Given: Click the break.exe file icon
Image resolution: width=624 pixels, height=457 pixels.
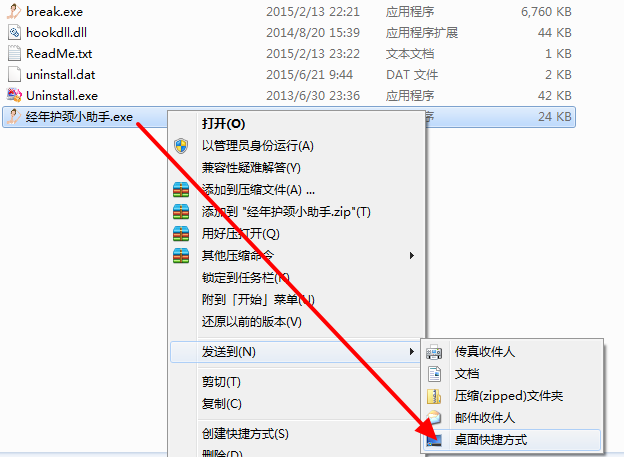Looking at the screenshot, I should tap(14, 11).
